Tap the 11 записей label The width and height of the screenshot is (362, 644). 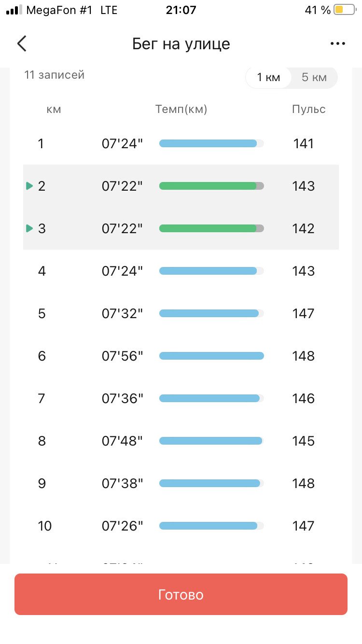click(55, 75)
